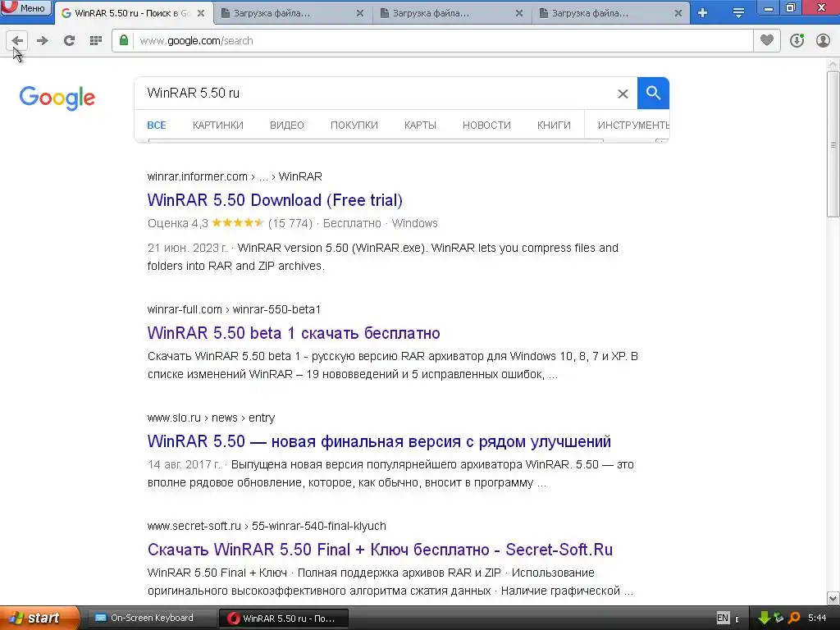
Task: Select the НОВОСТИ search filter
Action: 486,126
